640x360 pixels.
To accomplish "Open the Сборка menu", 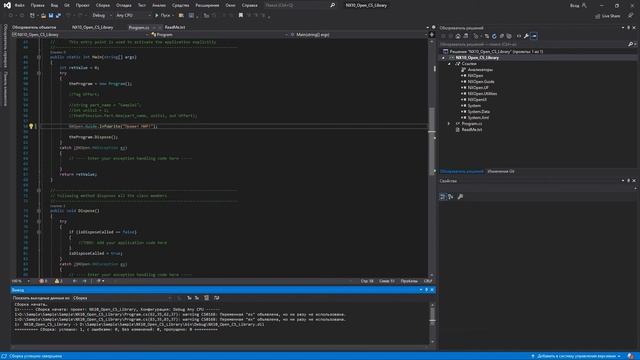I will [x=102, y=5].
